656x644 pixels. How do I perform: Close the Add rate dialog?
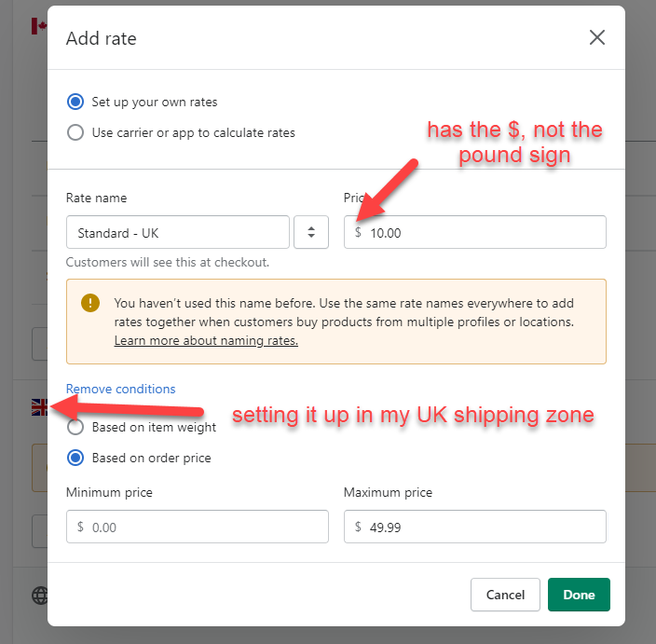[x=597, y=37]
